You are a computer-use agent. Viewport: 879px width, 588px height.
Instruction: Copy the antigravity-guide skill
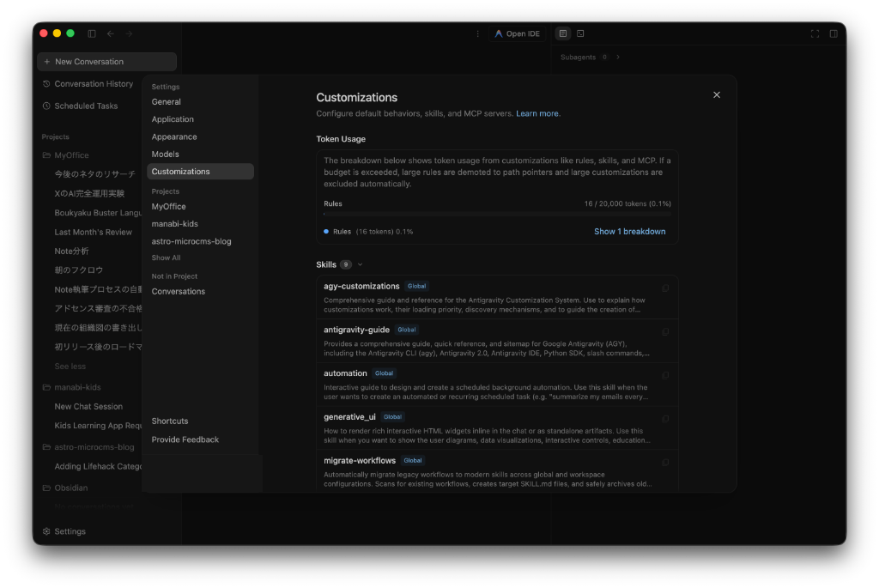coord(665,332)
